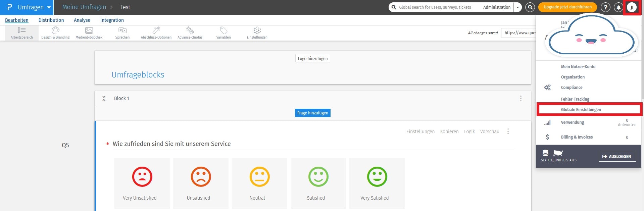Collapse Block 1 with the chevron toggle
The height and width of the screenshot is (211, 644).
pyautogui.click(x=104, y=98)
